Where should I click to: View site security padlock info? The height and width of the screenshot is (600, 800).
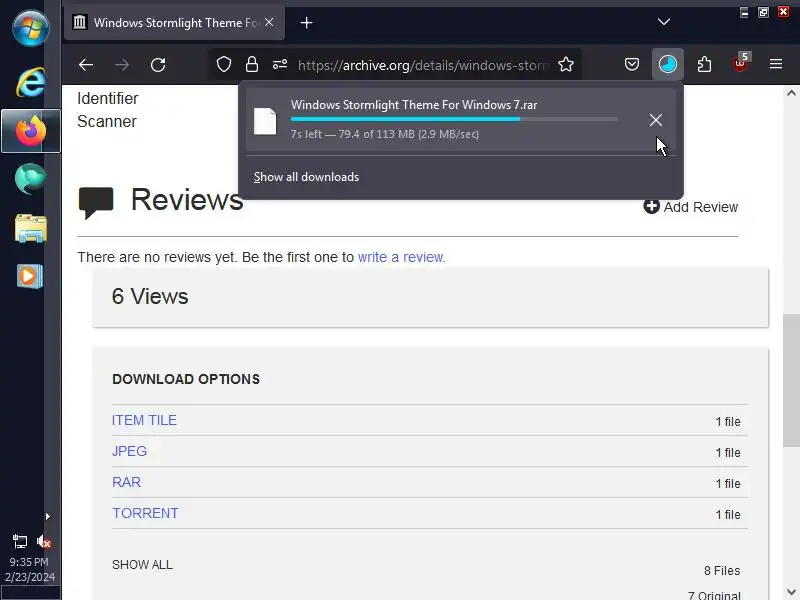point(252,65)
